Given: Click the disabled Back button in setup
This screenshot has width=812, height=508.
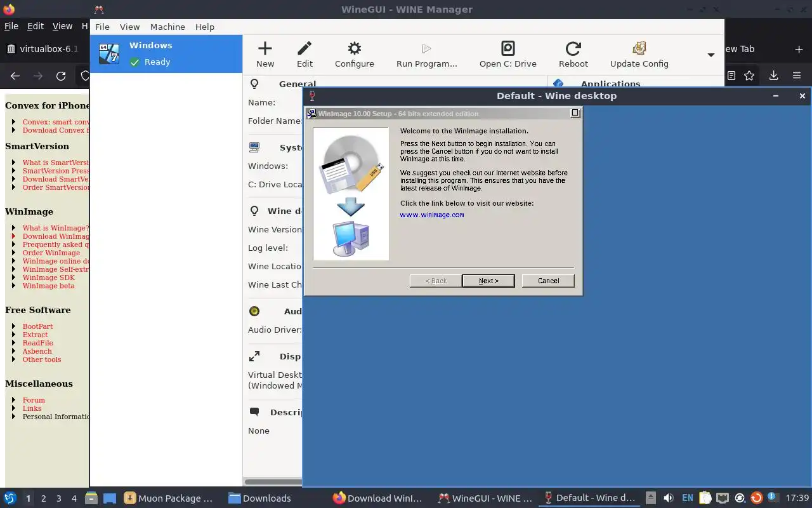Looking at the screenshot, I should (x=436, y=281).
